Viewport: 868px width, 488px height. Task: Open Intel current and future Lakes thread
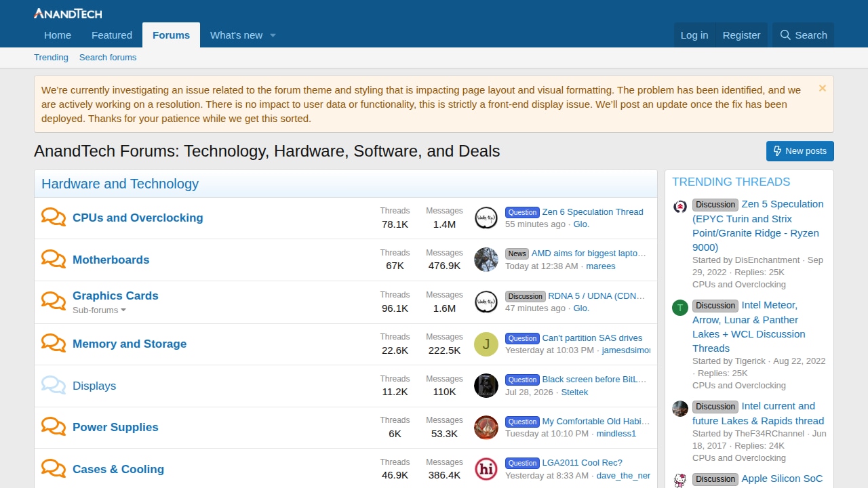coord(758,413)
